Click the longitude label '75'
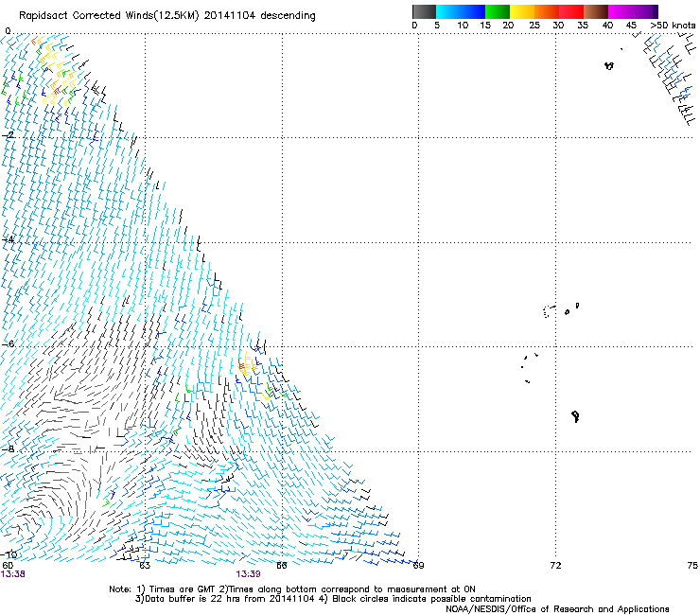 pyautogui.click(x=692, y=566)
